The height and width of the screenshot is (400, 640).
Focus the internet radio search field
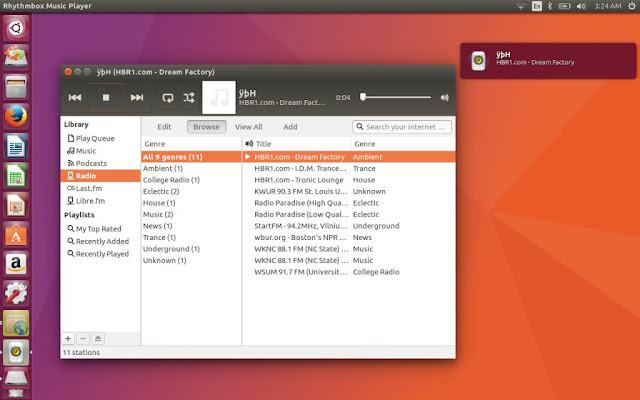[402, 127]
